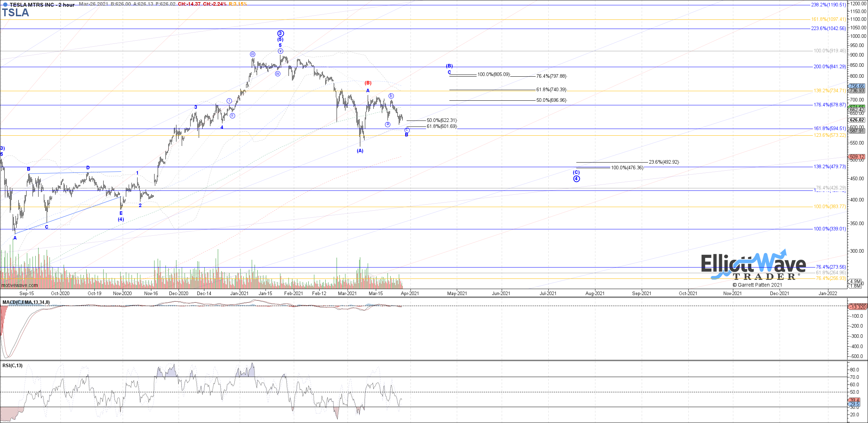Select the orange 76.4%(256.93) label

coord(831,278)
